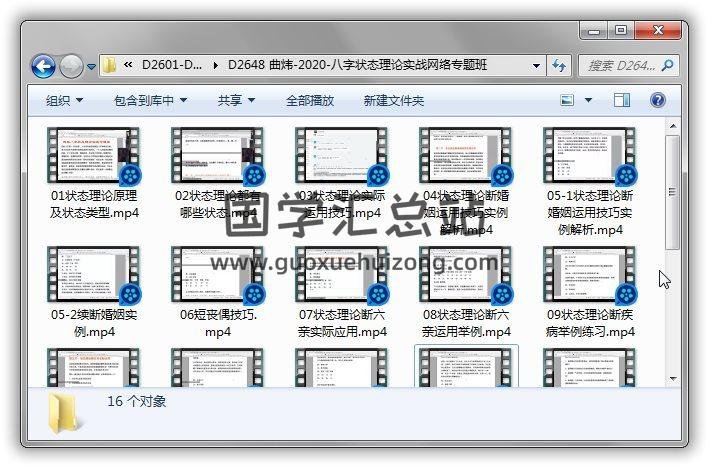Select video 02状态理论都有哪些状态.mp4

[x=218, y=174]
